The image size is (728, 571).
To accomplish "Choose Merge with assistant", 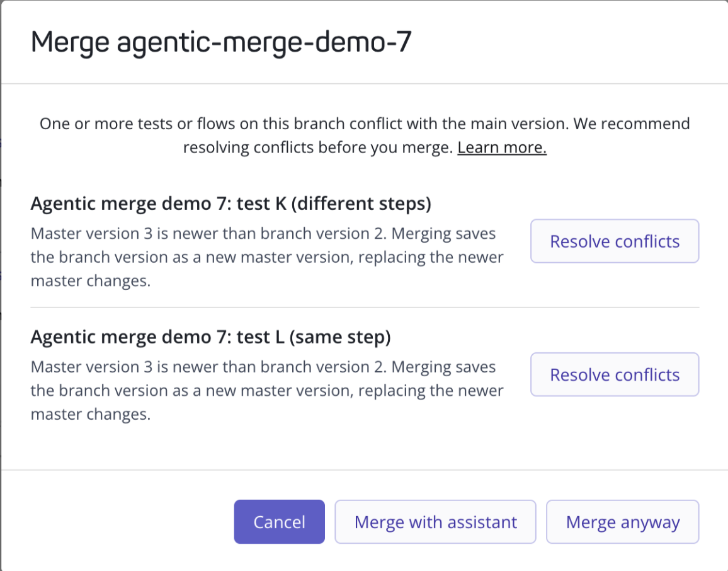I will (x=435, y=521).
